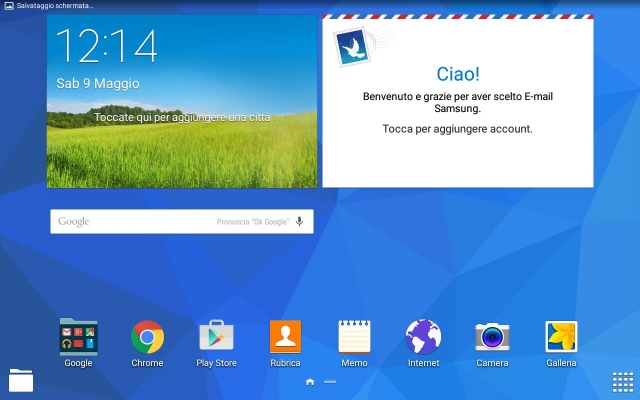The height and width of the screenshot is (400, 640).
Task: Open the apps drawer grid icon
Action: pyautogui.click(x=623, y=382)
